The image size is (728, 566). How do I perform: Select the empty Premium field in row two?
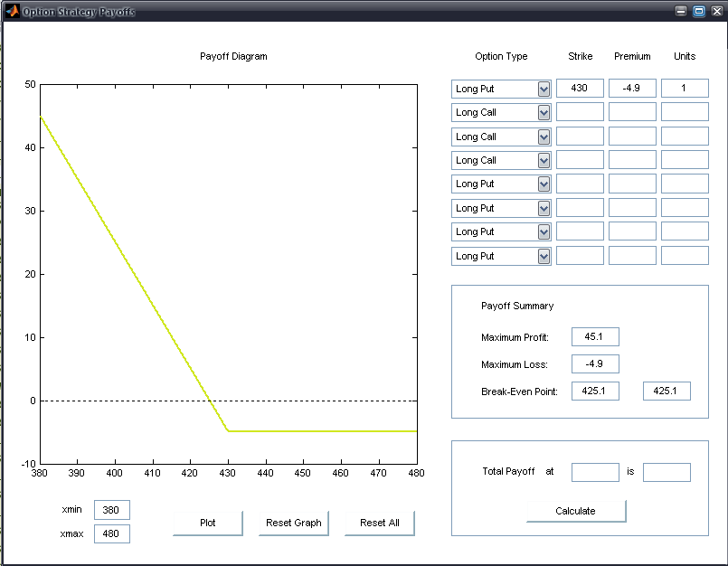click(x=632, y=112)
